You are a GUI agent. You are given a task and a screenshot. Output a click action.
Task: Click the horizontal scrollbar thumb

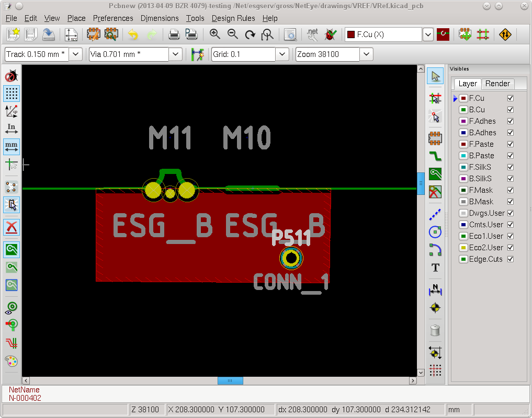click(x=230, y=381)
